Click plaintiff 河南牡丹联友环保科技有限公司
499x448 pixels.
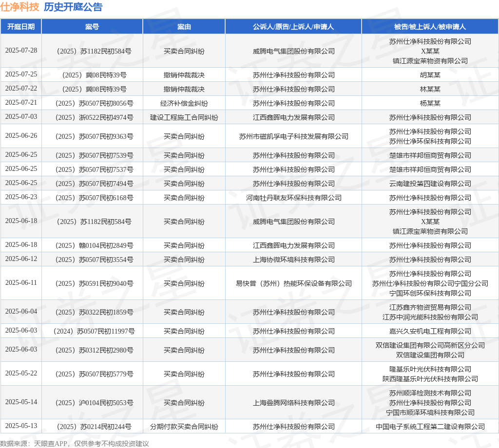[293, 198]
